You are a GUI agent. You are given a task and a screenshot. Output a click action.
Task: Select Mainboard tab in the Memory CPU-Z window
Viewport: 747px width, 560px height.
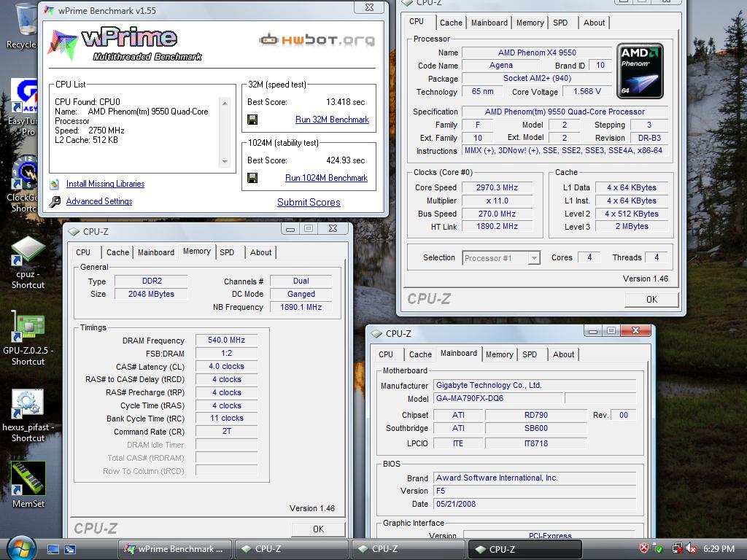pyautogui.click(x=156, y=252)
